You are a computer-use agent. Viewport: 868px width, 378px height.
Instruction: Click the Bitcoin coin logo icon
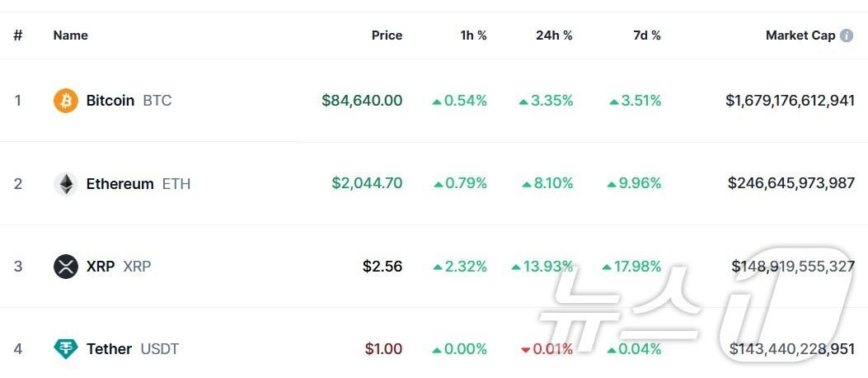pyautogui.click(x=65, y=101)
